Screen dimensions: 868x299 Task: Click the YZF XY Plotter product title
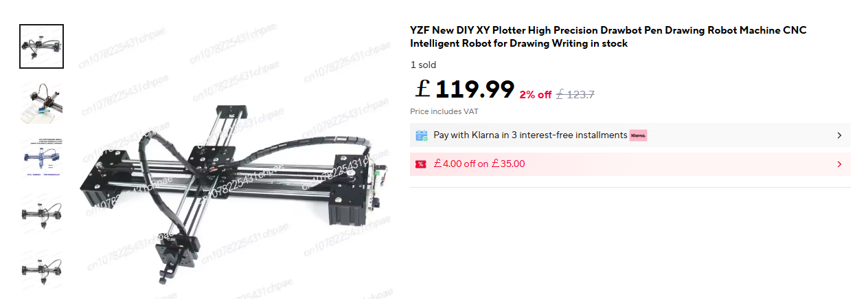608,37
